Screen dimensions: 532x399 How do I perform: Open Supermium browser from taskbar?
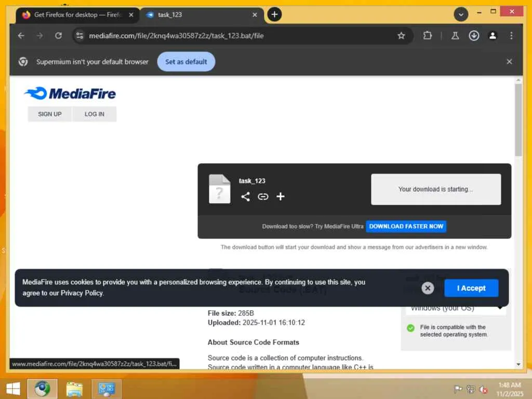43,389
